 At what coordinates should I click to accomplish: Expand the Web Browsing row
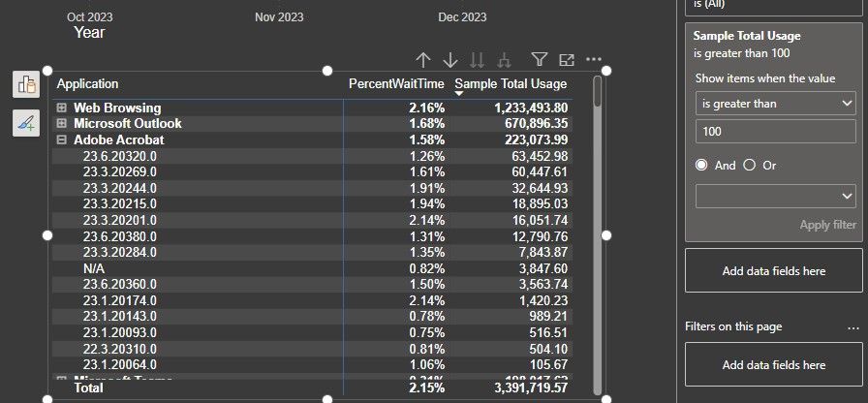(62, 108)
